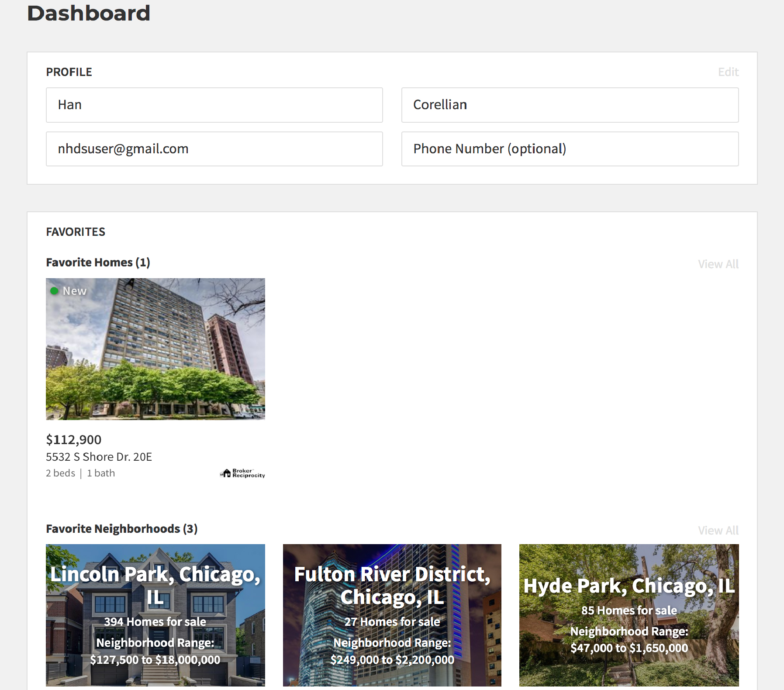Click the Broker Reciprocity logo
This screenshot has width=784, height=690.
click(242, 473)
